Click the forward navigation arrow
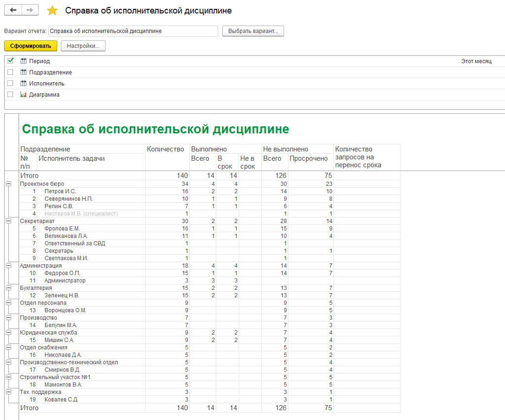 tap(30, 10)
